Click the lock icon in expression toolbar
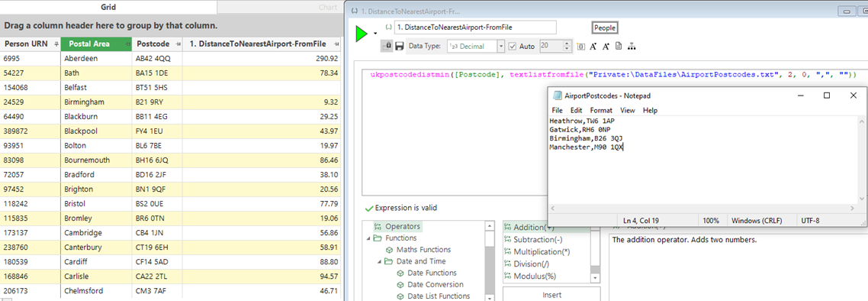 (x=387, y=47)
